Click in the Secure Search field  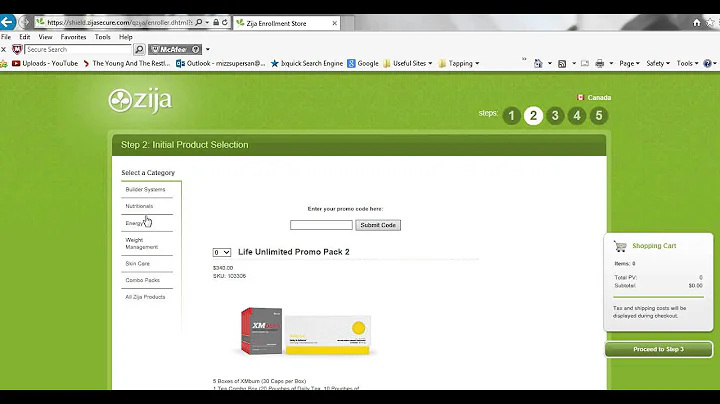click(x=78, y=49)
